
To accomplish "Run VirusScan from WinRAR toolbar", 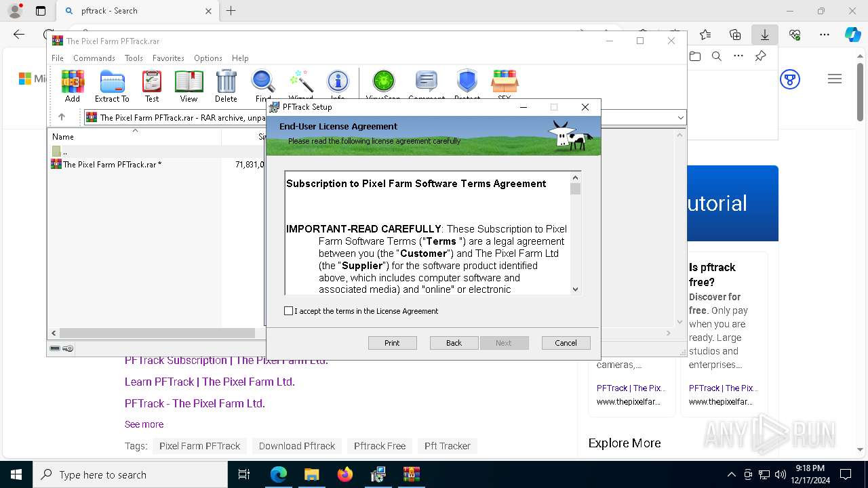I will tap(383, 85).
